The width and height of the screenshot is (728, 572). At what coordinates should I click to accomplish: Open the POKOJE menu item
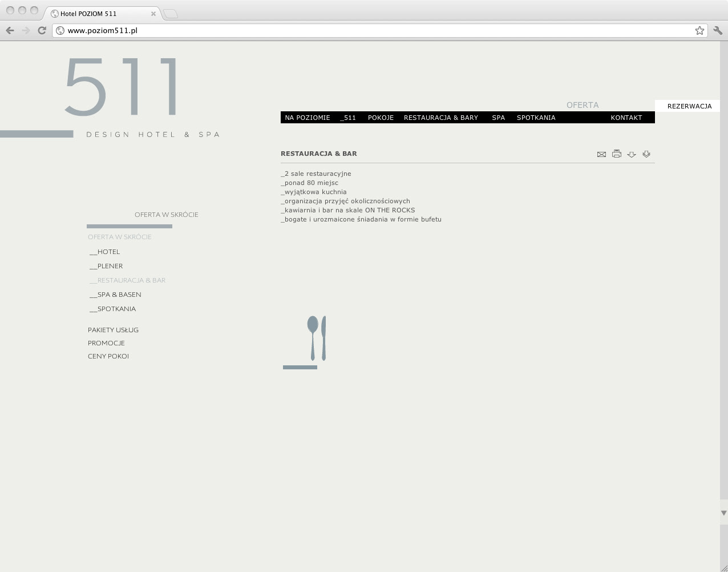(x=381, y=118)
